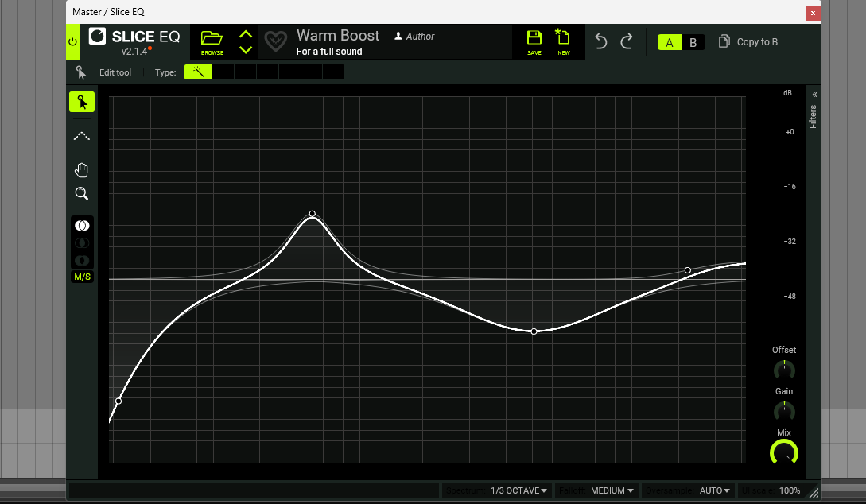Click the Edit tool pointer icon in header
This screenshot has width=866, height=504.
81,72
